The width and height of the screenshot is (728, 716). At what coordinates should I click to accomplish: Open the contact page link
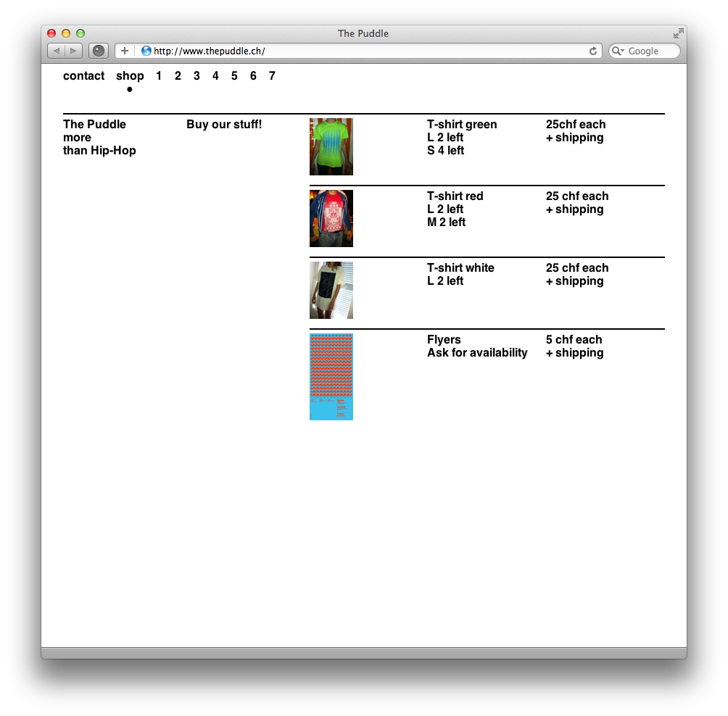[83, 76]
